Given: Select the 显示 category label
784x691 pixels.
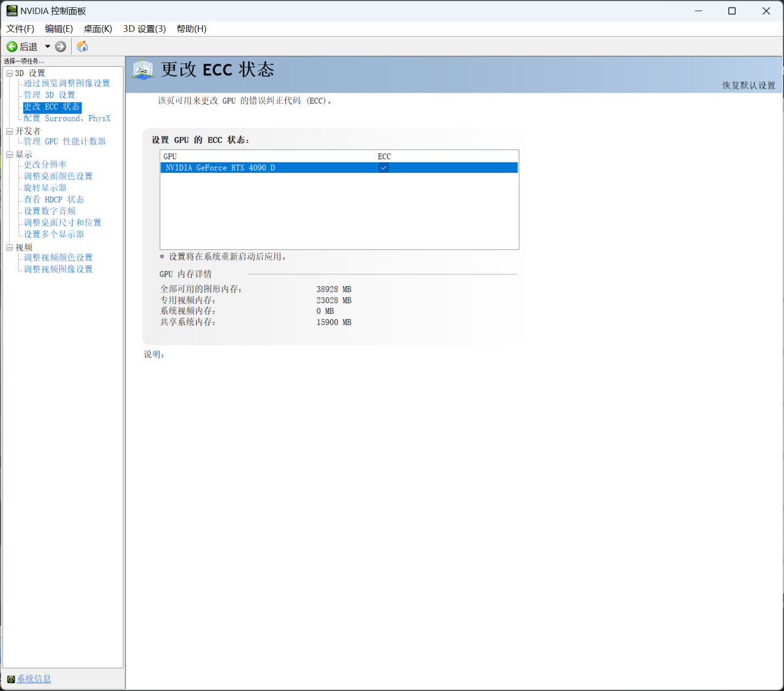Looking at the screenshot, I should (x=24, y=155).
